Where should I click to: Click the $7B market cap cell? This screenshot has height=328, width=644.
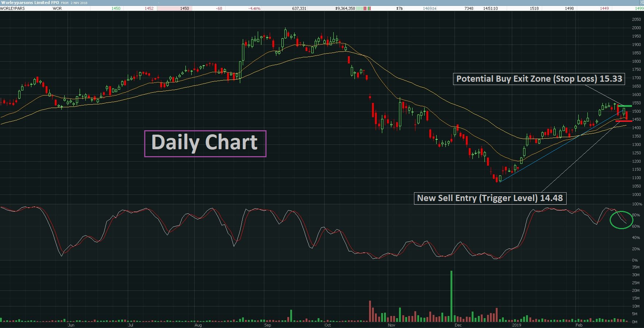(399, 8)
